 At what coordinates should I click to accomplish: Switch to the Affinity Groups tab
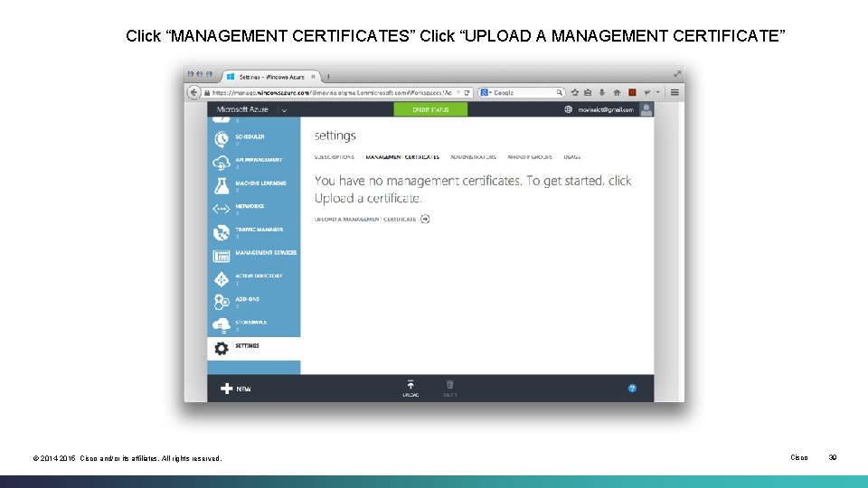[x=530, y=157]
